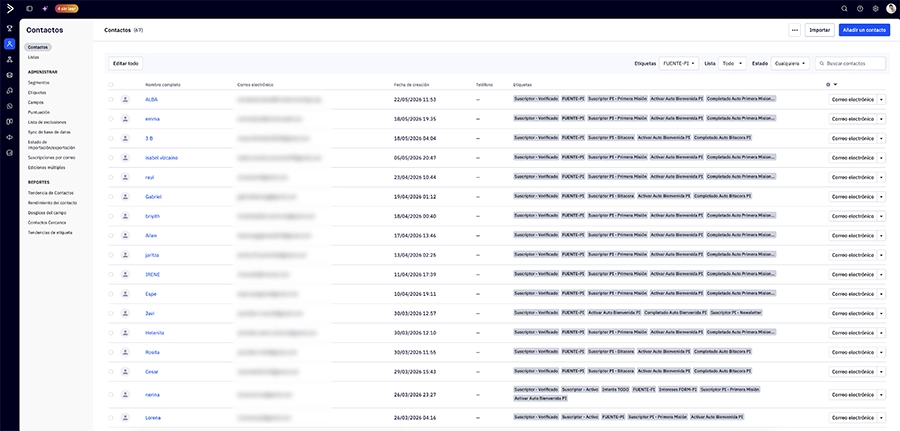Click the Importar button

click(x=820, y=30)
